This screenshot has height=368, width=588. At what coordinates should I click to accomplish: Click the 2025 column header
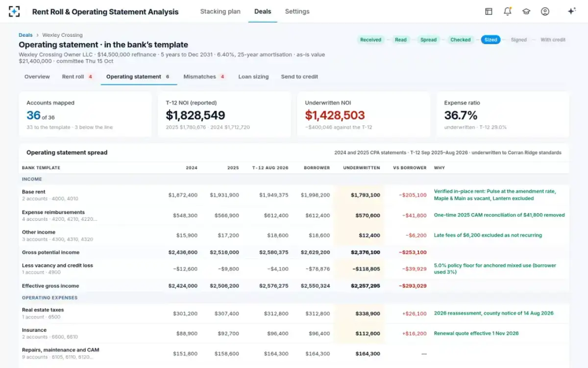[x=233, y=168]
